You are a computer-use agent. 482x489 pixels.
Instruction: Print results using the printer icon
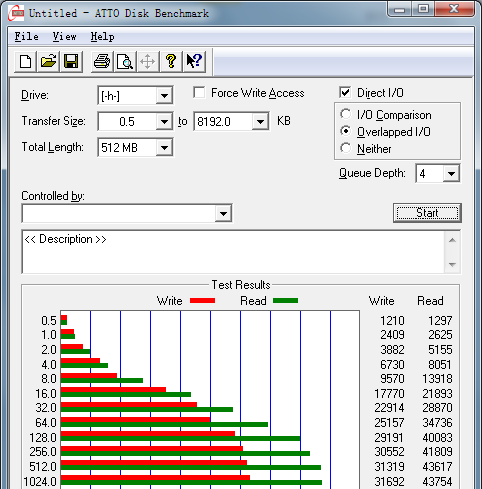coord(102,62)
